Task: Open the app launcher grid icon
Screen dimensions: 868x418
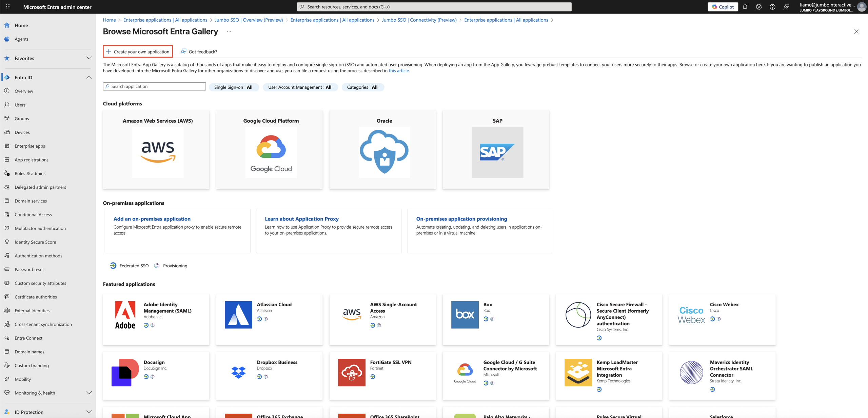Action: [x=8, y=6]
